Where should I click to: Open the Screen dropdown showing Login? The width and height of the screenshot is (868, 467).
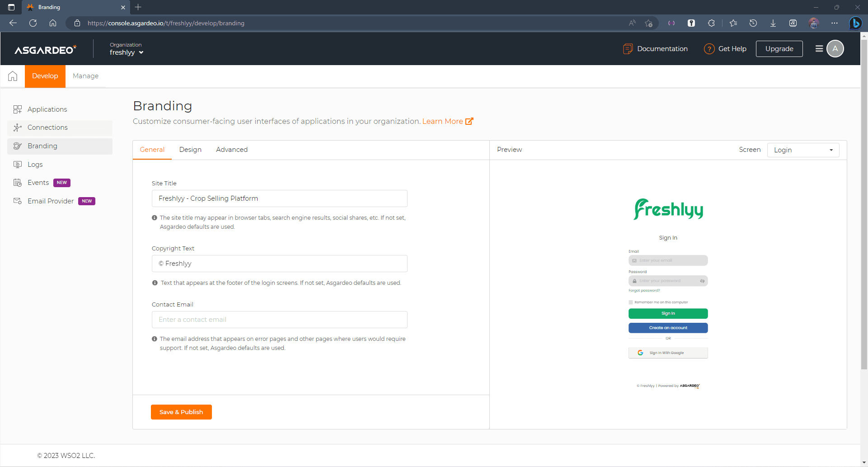803,150
